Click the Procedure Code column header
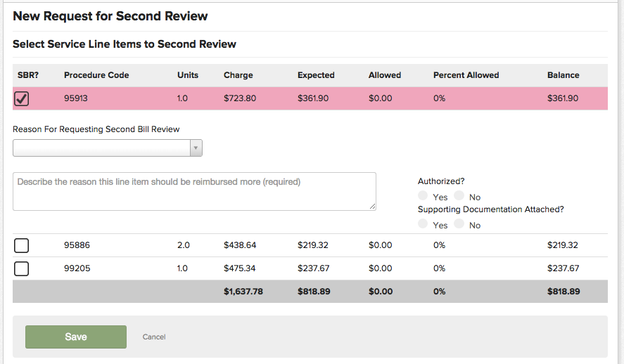The height and width of the screenshot is (364, 624). pyautogui.click(x=96, y=75)
